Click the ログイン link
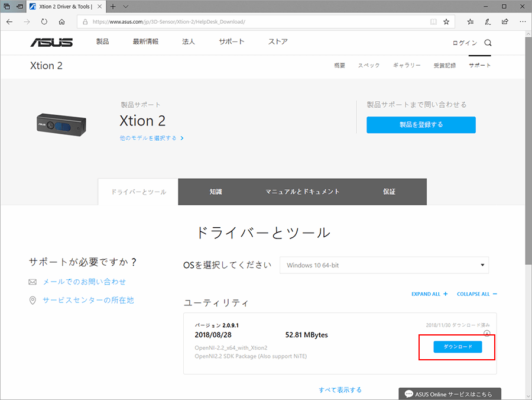Image resolution: width=532 pixels, height=400 pixels. (465, 43)
